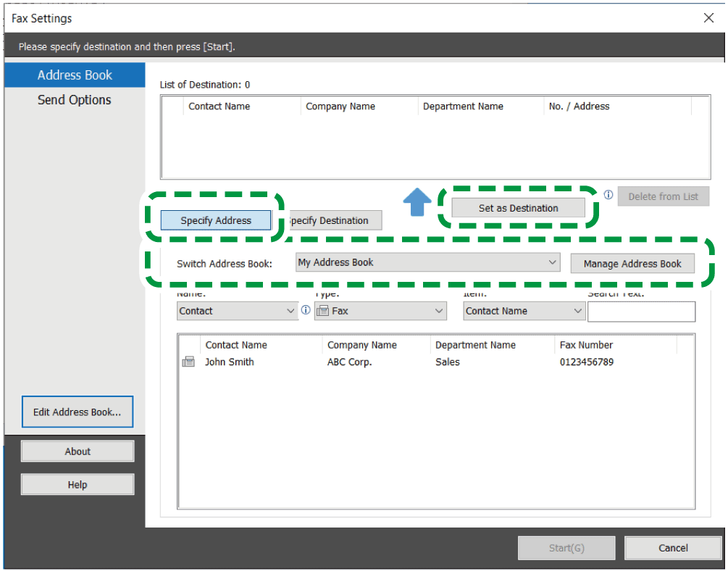Switch to the Address Book tab

75,75
